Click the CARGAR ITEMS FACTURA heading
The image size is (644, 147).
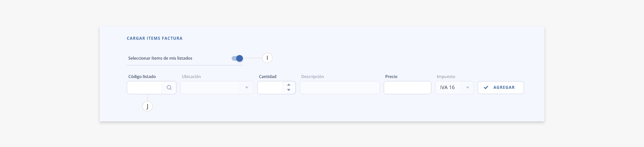point(154,38)
